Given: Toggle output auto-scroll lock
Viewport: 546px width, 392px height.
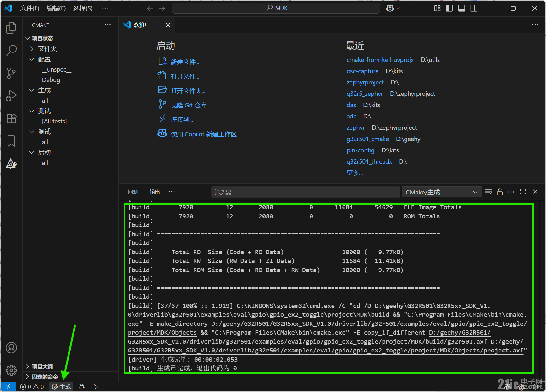Looking at the screenshot, I should click(x=500, y=192).
